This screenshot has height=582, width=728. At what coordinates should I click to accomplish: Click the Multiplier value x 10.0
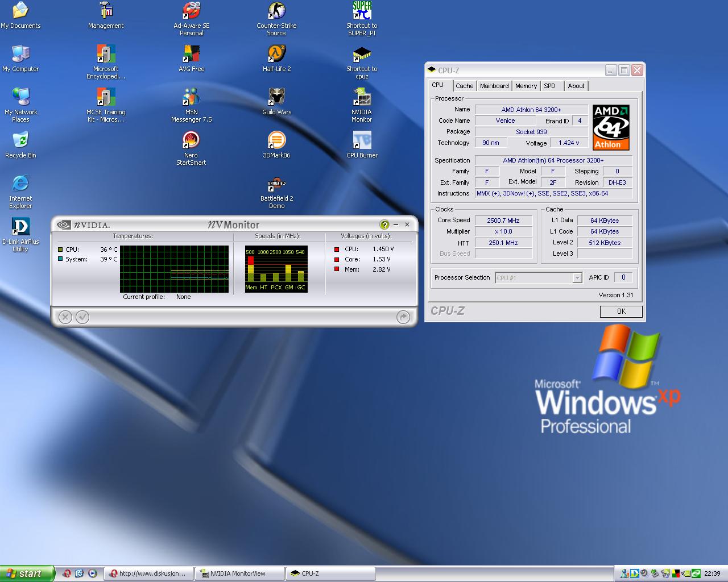tap(503, 231)
